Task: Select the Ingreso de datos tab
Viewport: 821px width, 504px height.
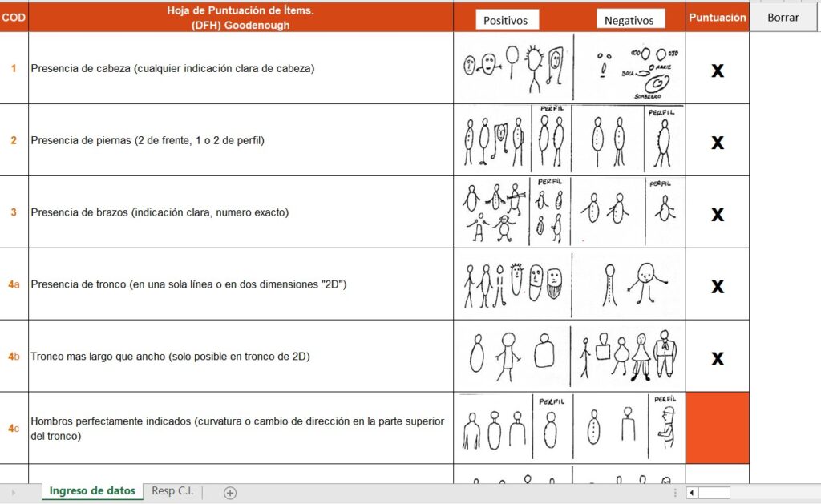Action: pos(91,491)
